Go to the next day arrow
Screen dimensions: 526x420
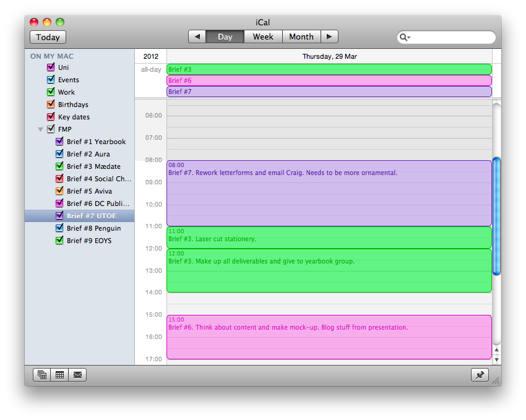329,36
